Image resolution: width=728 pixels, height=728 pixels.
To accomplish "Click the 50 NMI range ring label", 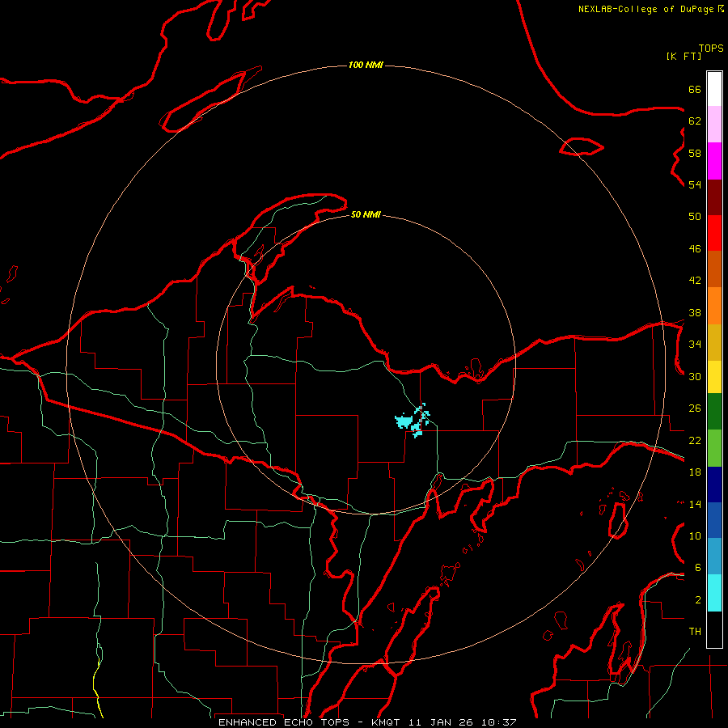I will click(x=366, y=214).
